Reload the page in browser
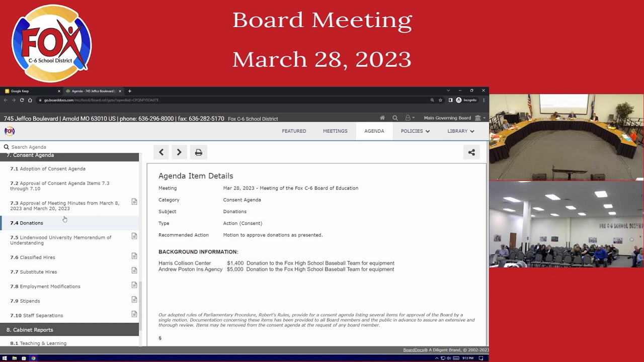 [x=22, y=100]
